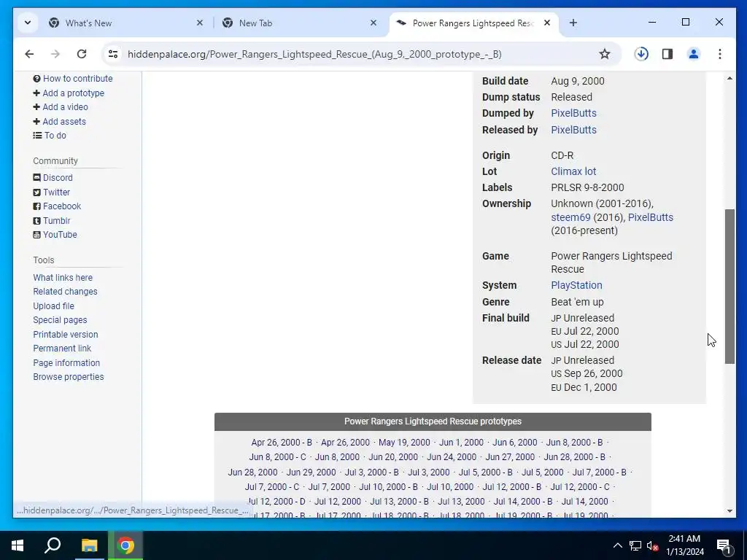Viewport: 747px width, 560px height.
Task: Close the What's New tab
Action: 200,23
